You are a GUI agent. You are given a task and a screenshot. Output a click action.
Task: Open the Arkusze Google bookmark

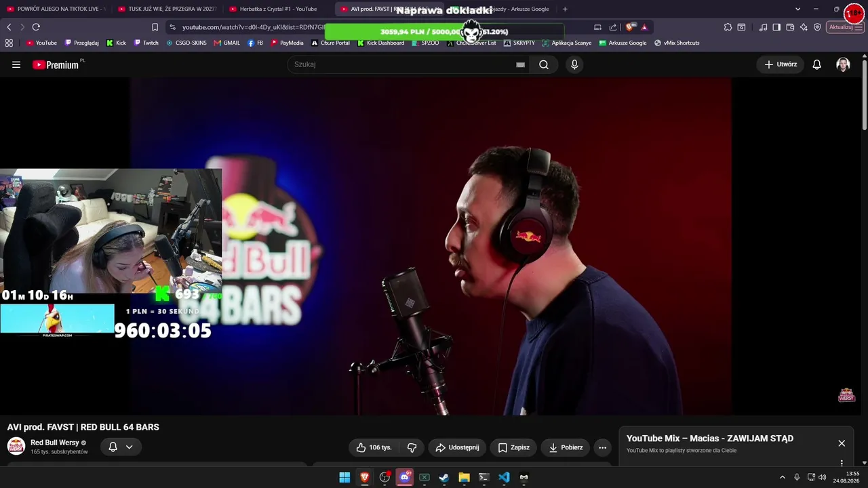pos(623,43)
